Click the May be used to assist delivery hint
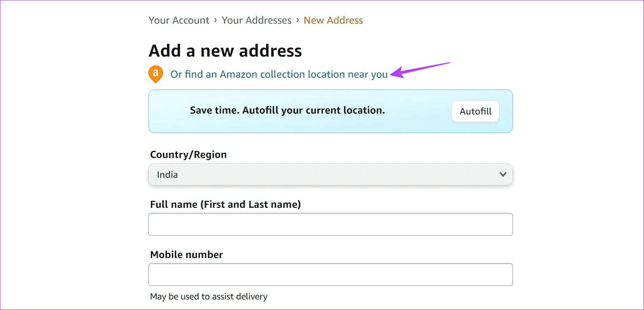 209,296
